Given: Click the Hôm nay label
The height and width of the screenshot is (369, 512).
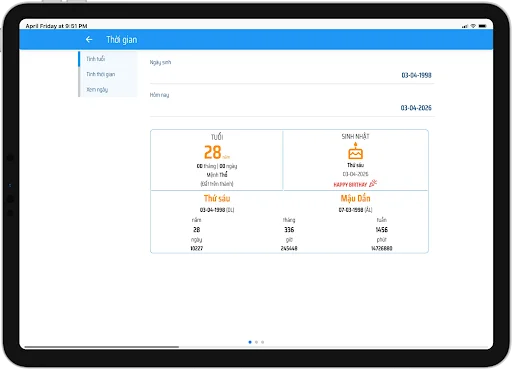Looking at the screenshot, I should 159,95.
